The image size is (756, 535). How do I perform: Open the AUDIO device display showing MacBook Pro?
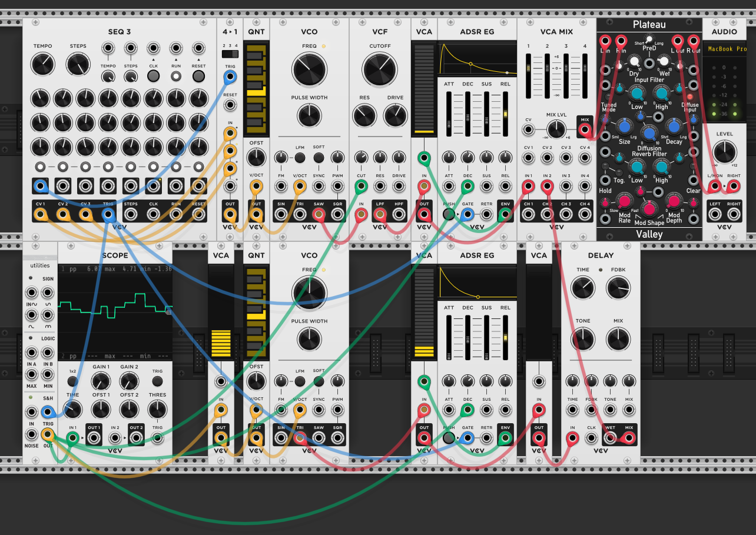(724, 49)
